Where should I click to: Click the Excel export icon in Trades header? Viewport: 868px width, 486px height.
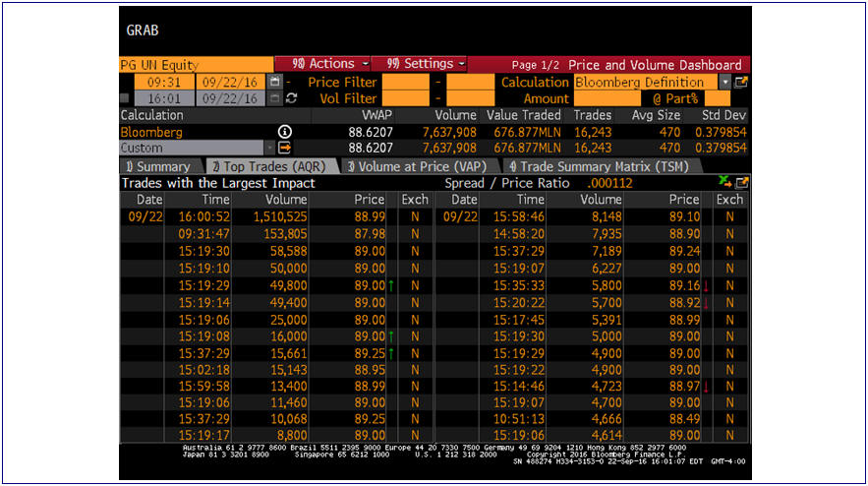(724, 182)
